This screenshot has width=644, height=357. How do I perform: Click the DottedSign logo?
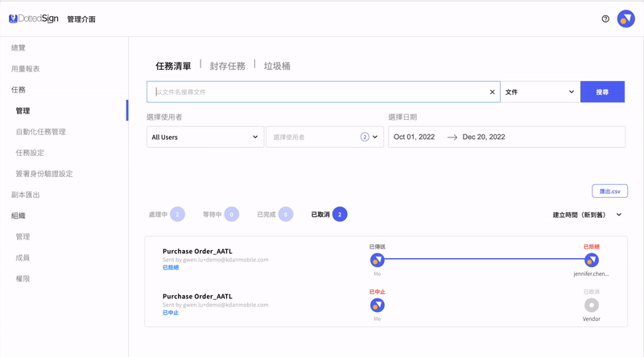[x=33, y=18]
